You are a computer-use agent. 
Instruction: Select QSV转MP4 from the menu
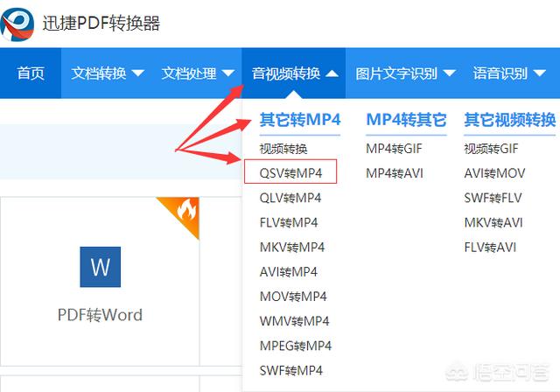tap(290, 173)
